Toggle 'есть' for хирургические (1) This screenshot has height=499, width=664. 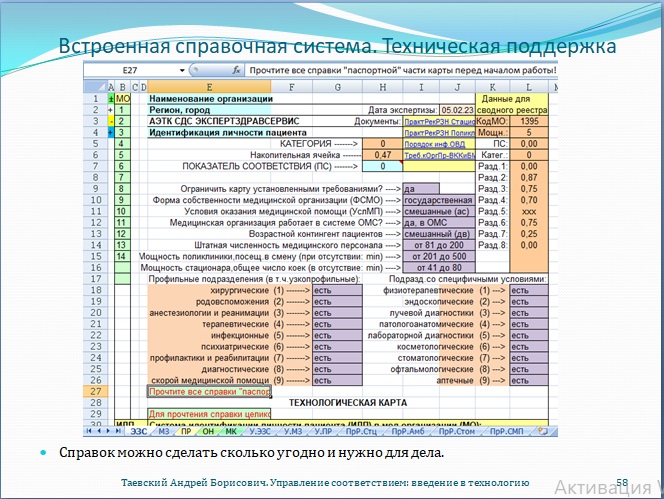click(x=338, y=290)
